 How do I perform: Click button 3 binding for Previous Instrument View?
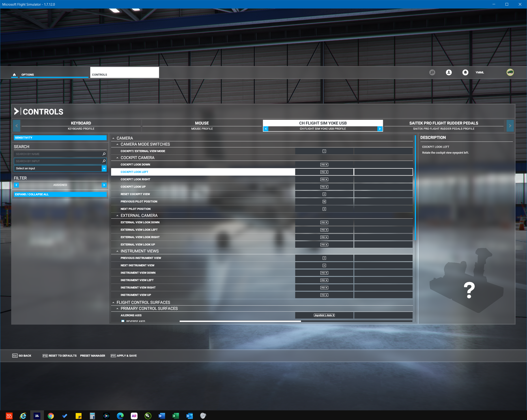(324, 258)
